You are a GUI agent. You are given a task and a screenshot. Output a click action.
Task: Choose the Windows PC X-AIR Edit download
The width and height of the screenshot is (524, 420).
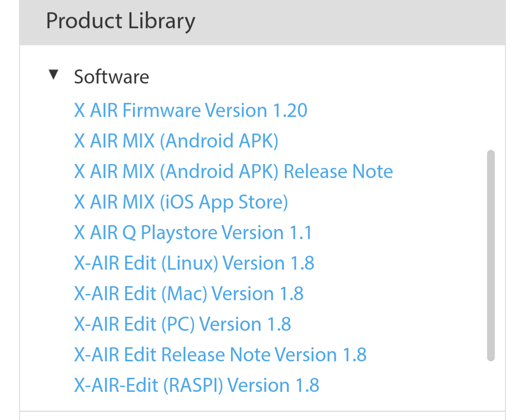coord(182,324)
